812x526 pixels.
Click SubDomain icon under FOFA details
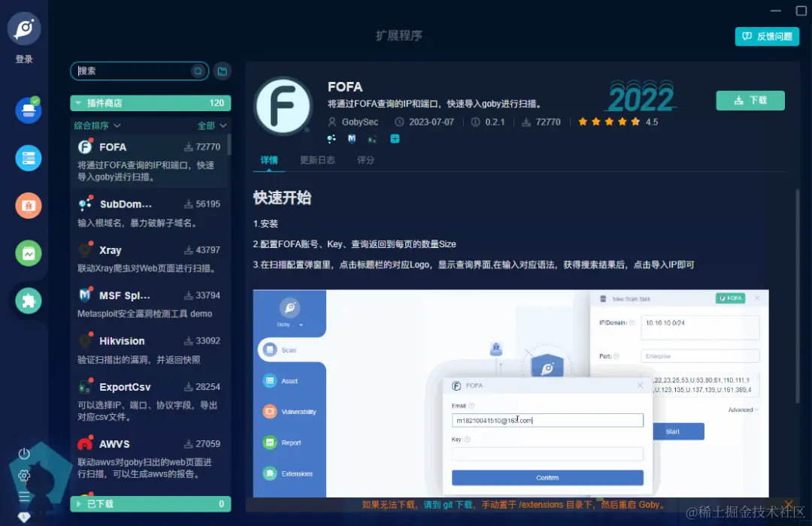coord(332,138)
